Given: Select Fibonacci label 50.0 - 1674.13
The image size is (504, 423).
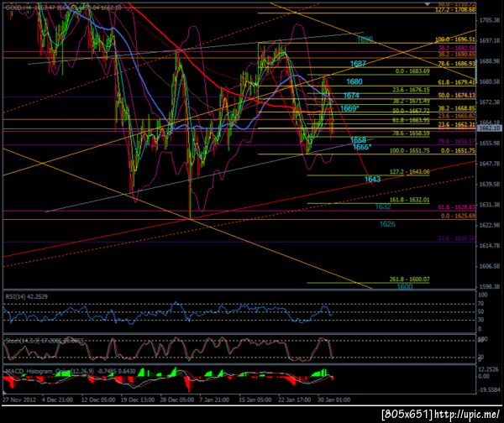Looking at the screenshot, I should (456, 95).
